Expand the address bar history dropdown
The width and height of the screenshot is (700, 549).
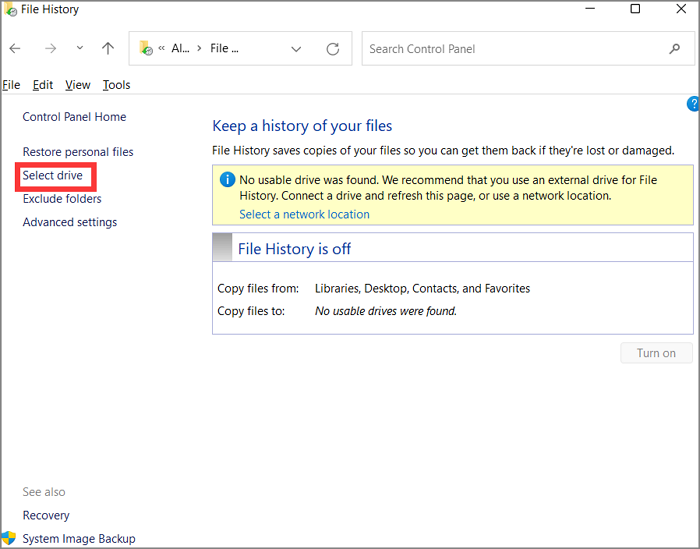coord(296,49)
